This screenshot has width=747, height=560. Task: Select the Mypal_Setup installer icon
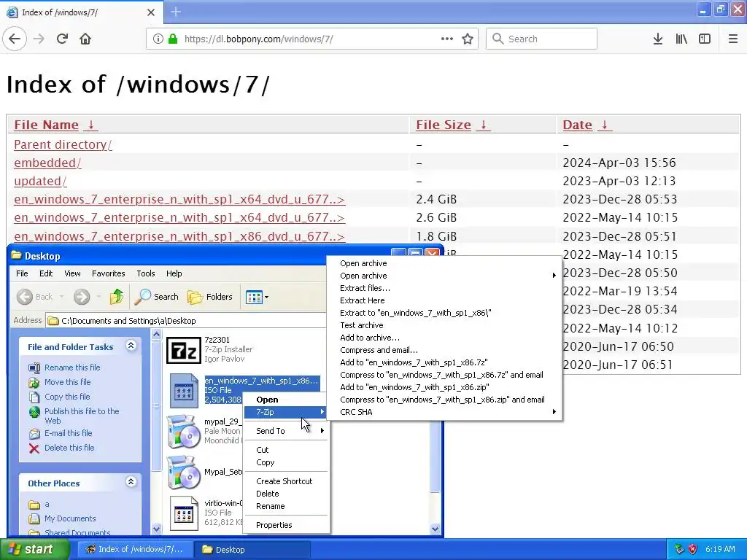pos(183,472)
